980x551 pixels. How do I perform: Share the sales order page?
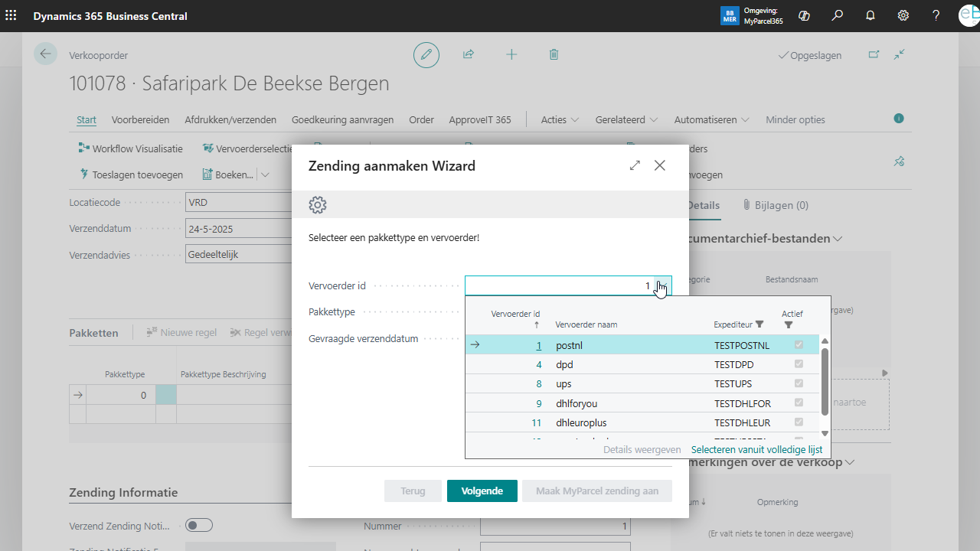pos(469,54)
